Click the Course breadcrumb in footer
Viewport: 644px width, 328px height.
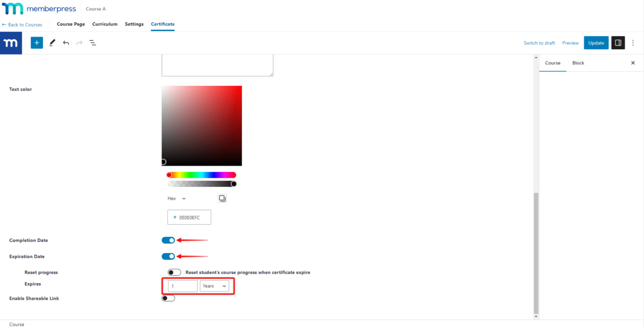(17, 324)
